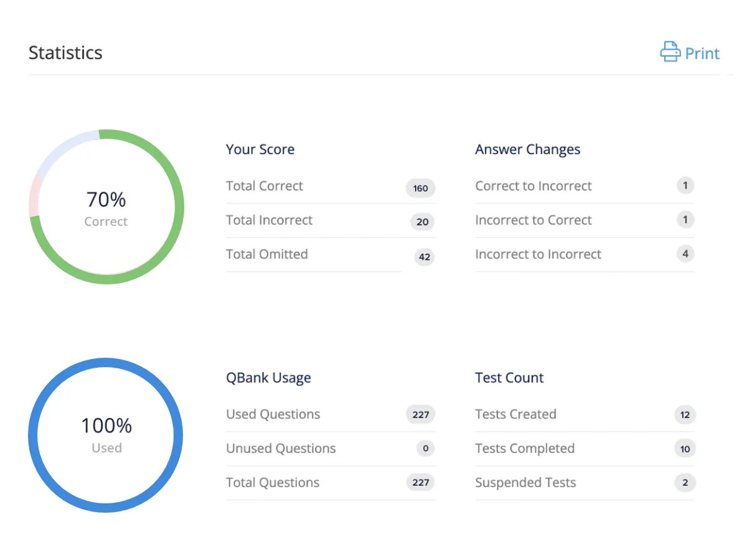This screenshot has height=560, width=747.
Task: Click the 160 badge for Total Correct
Action: 421,188
